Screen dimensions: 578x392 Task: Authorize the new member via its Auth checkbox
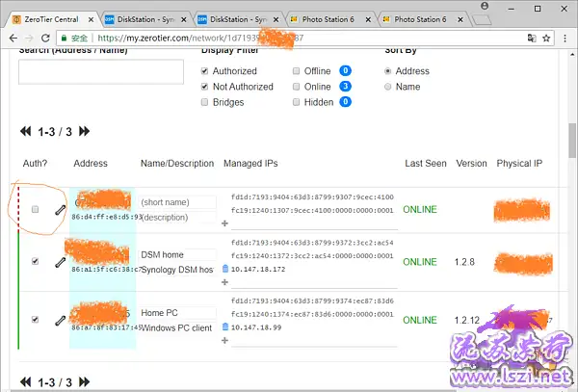pos(35,209)
